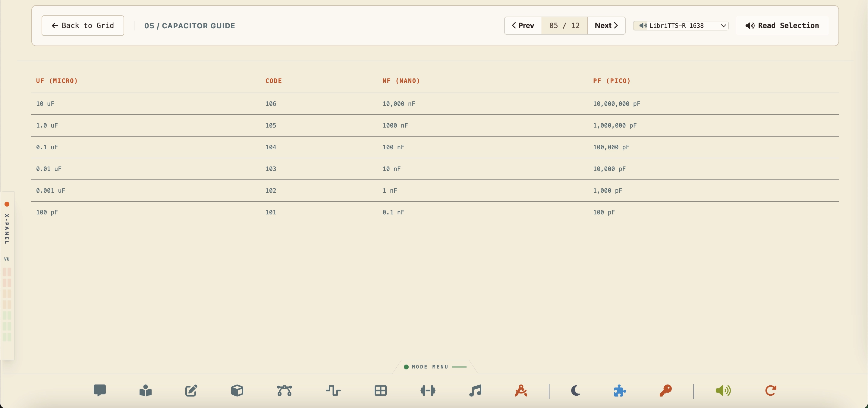Select the dumbbell mode icon
This screenshot has width=868, height=408.
[428, 391]
